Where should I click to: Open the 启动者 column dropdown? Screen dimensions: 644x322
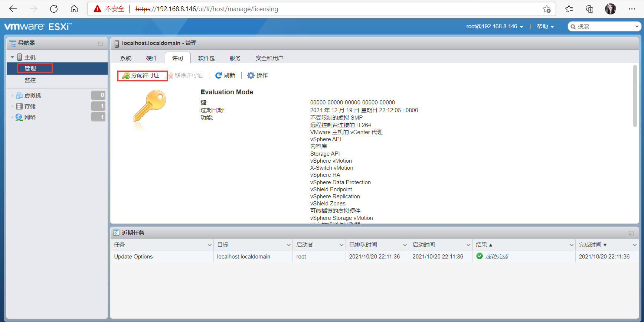pos(341,245)
